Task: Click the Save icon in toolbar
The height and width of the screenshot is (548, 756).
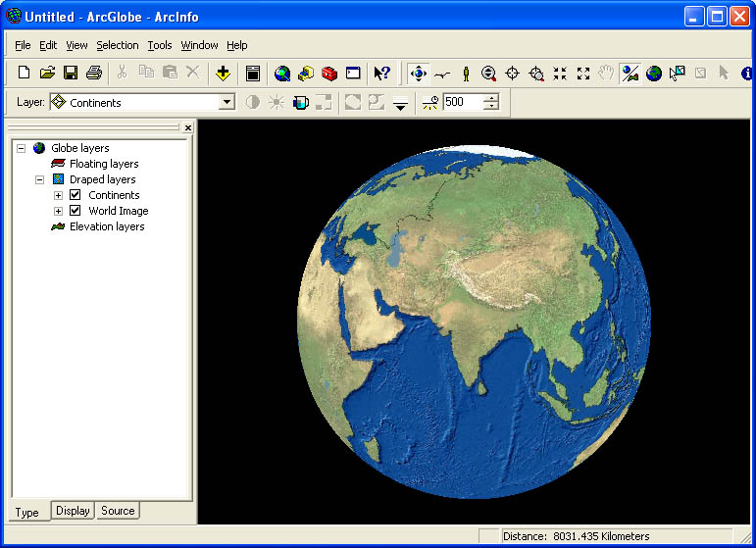Action: click(x=71, y=73)
